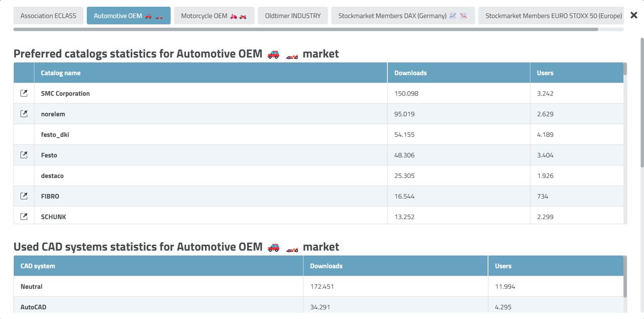
Task: Select the norelem catalog name
Action: (53, 114)
